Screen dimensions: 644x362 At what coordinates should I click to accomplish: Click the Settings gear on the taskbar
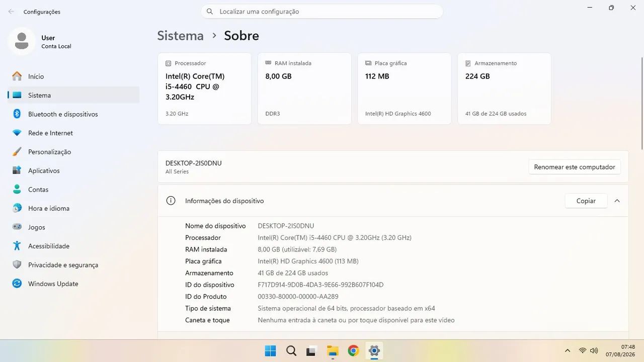click(374, 351)
